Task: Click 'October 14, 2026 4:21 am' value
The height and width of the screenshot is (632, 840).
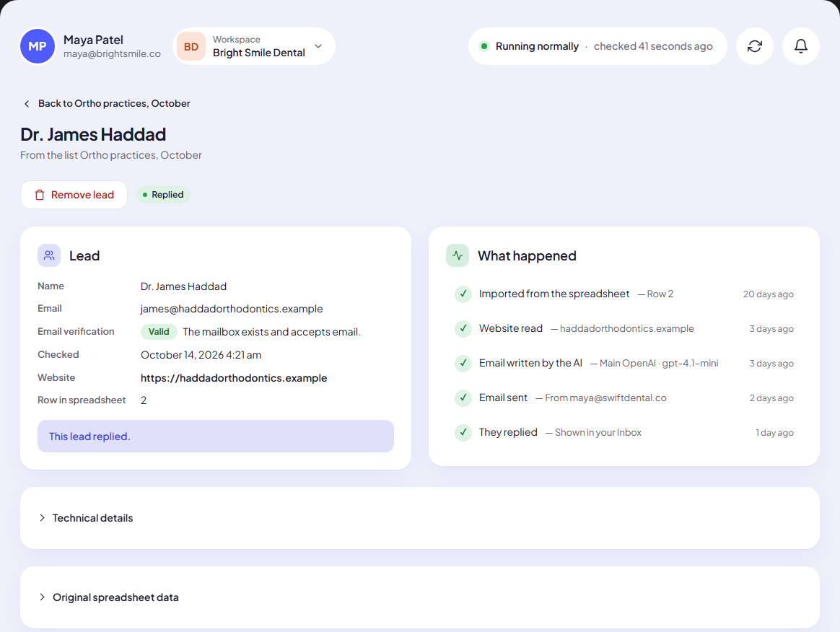Action: pos(201,355)
